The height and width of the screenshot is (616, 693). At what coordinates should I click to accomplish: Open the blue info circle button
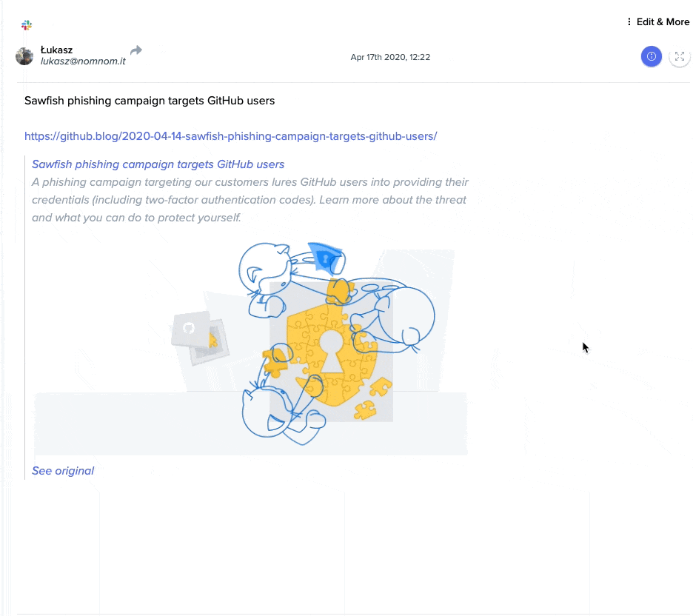[x=651, y=56]
